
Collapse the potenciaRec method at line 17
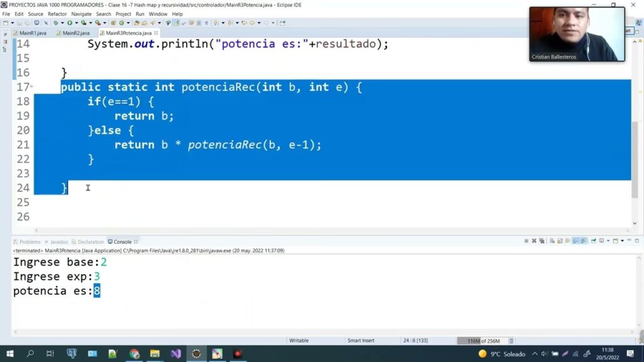coord(31,87)
